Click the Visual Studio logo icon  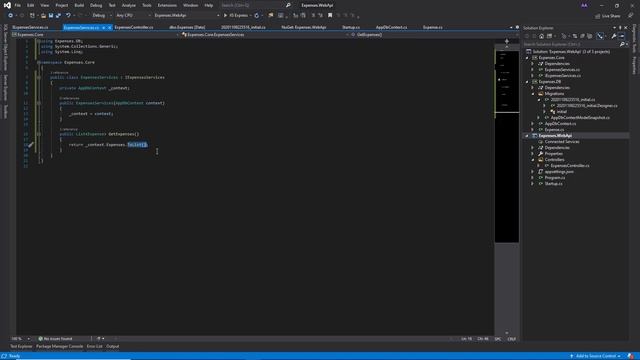(x=7, y=5)
